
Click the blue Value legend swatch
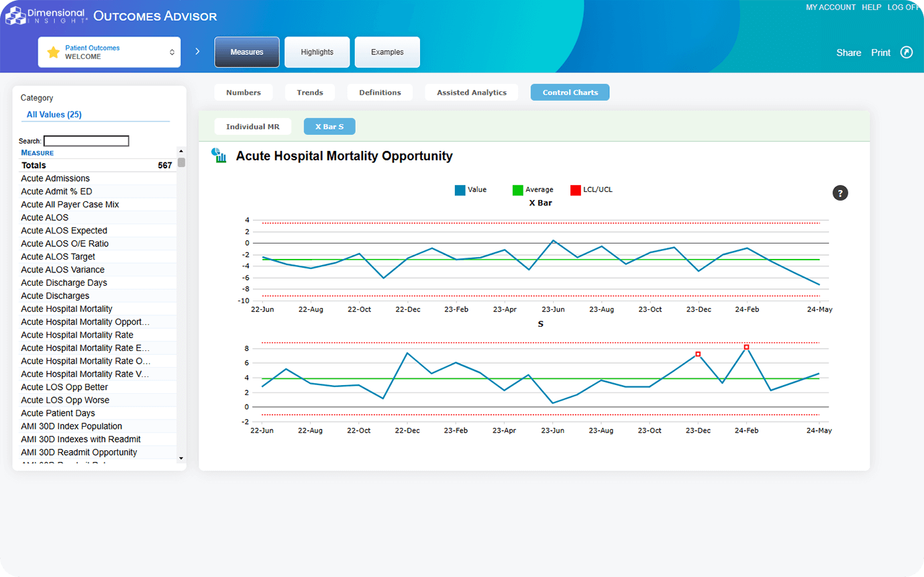point(460,191)
